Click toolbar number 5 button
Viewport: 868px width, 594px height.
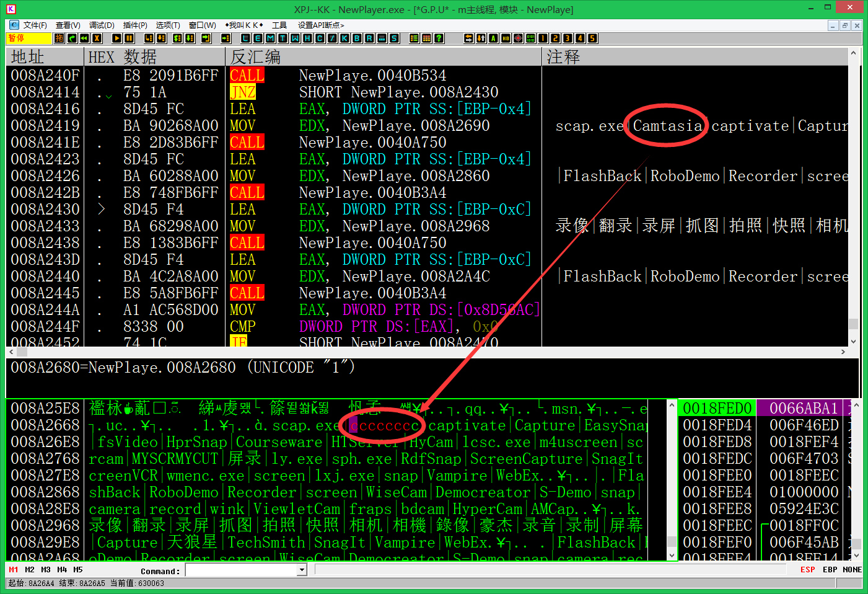(593, 38)
